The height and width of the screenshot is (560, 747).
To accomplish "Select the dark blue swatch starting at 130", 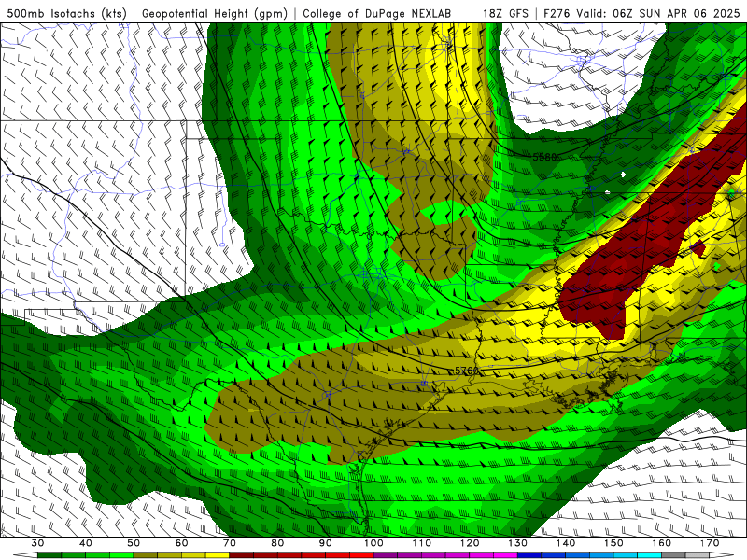I will 529,555.
